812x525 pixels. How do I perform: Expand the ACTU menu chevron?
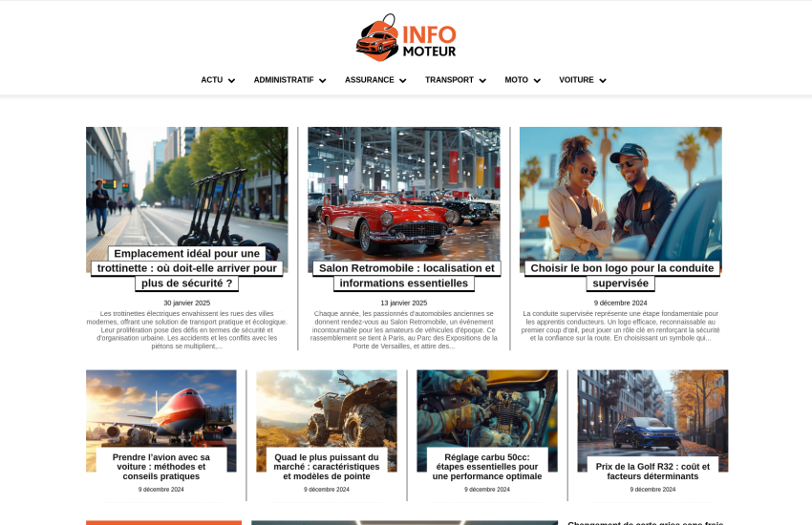(x=231, y=81)
